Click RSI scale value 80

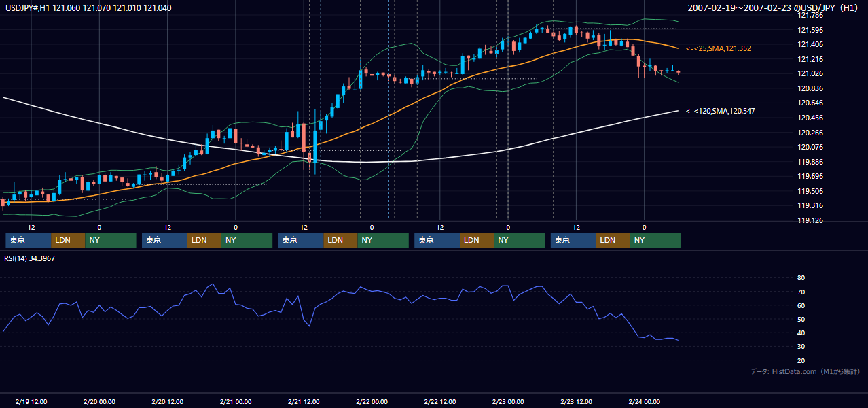click(x=801, y=278)
